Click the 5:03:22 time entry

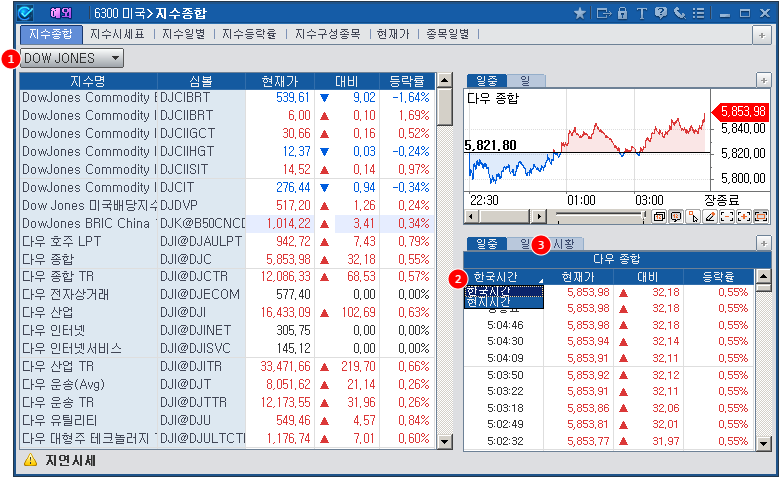[505, 391]
